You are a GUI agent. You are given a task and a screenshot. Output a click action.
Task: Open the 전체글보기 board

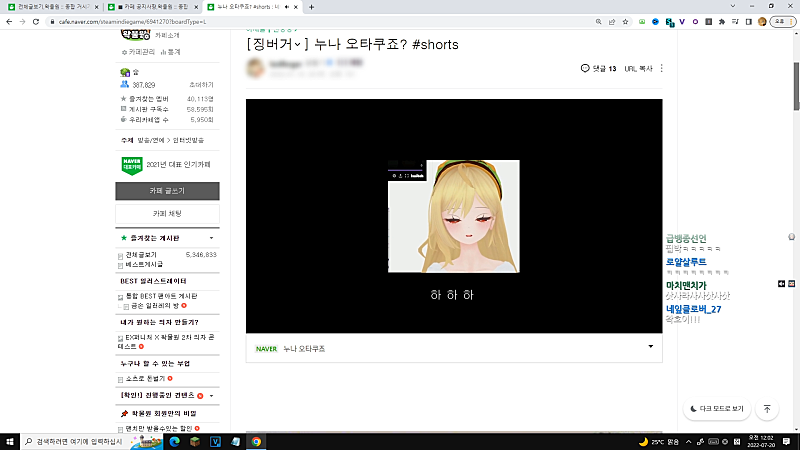141,255
